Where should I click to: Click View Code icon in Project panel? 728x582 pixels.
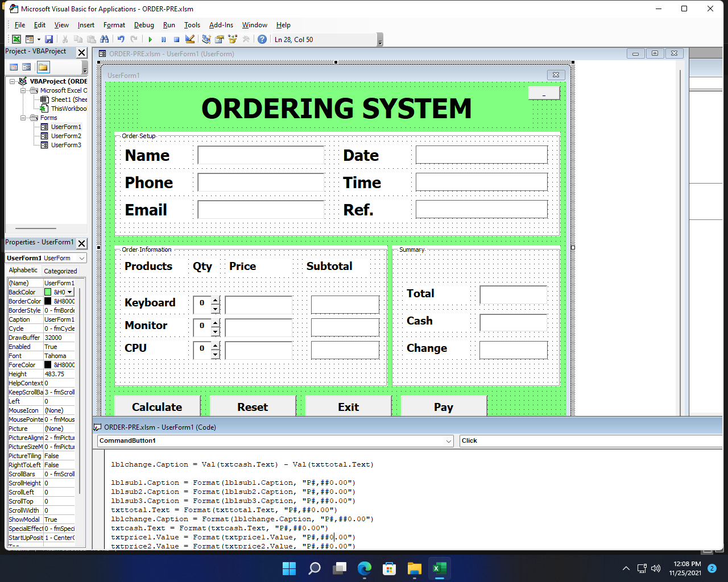[14, 67]
